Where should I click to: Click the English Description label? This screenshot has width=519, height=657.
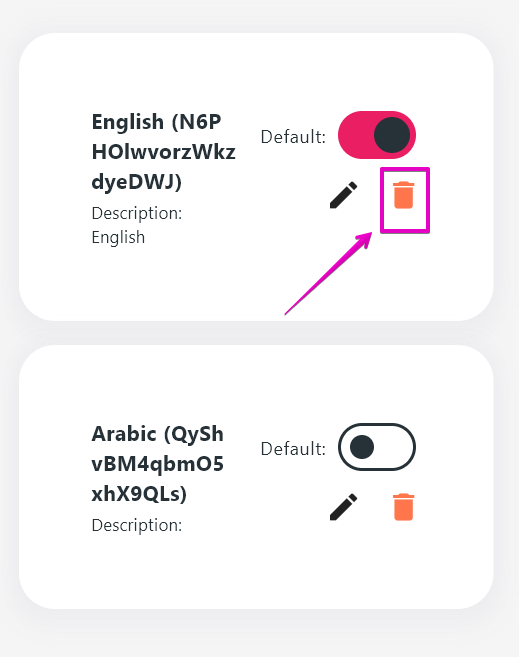pos(137,213)
